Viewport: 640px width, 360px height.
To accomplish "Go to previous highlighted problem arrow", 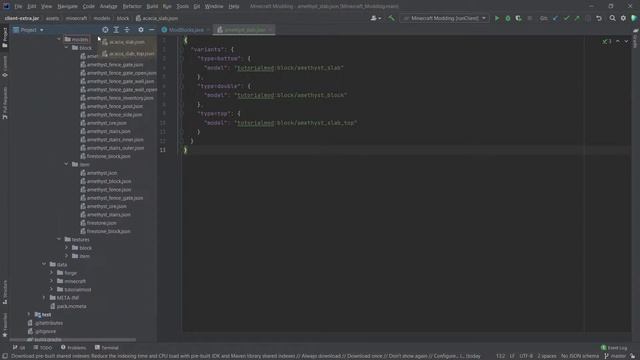I will [x=618, y=41].
